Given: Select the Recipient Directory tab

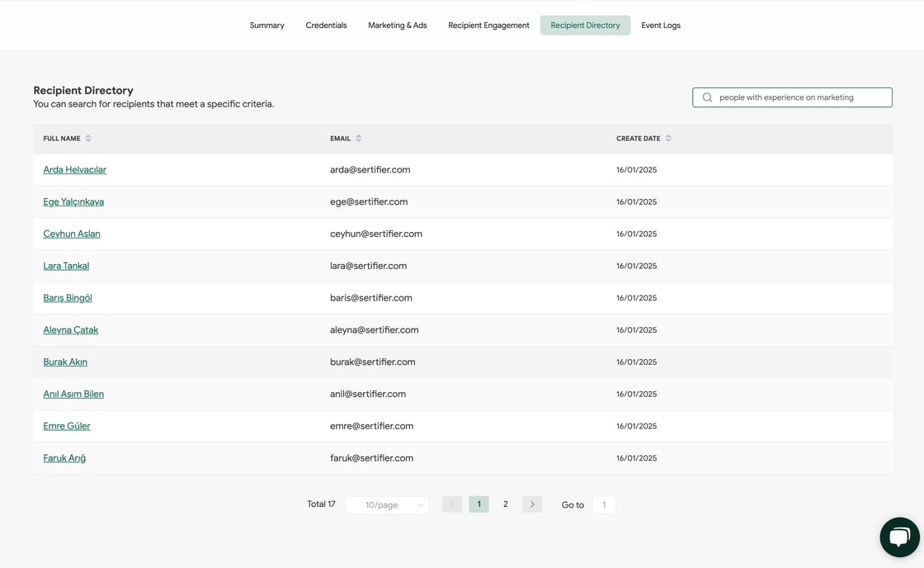Looking at the screenshot, I should pos(585,26).
